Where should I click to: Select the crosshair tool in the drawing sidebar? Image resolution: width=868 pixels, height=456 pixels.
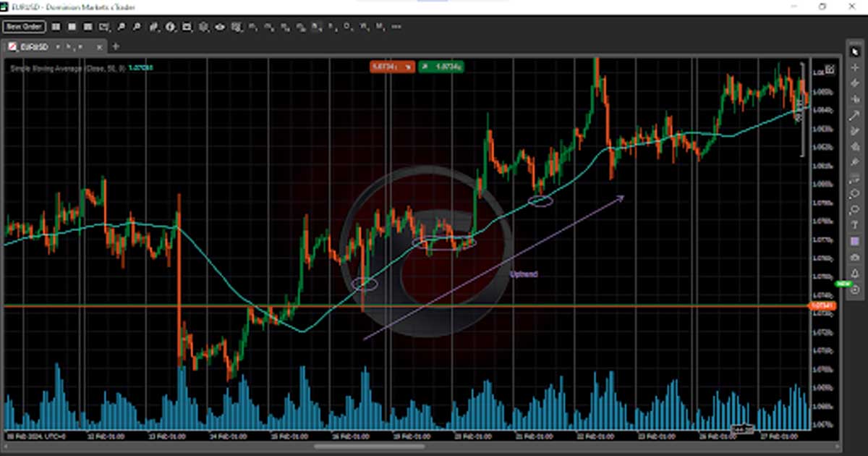point(855,67)
